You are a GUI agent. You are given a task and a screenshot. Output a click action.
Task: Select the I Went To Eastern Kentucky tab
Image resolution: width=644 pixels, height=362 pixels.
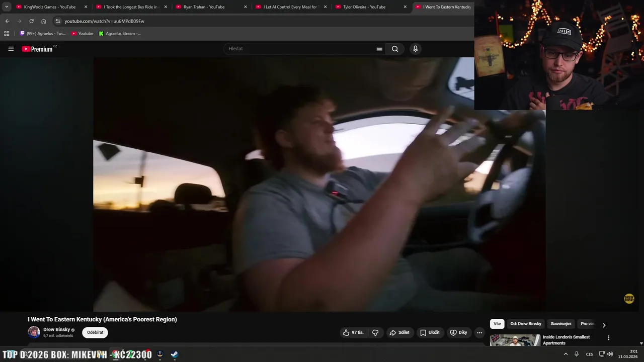pos(443,7)
